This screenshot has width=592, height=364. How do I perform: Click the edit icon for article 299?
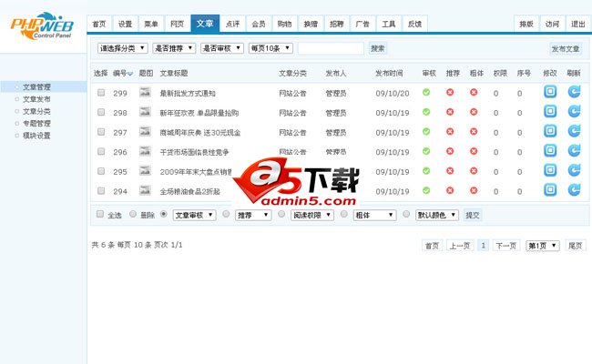click(x=549, y=92)
